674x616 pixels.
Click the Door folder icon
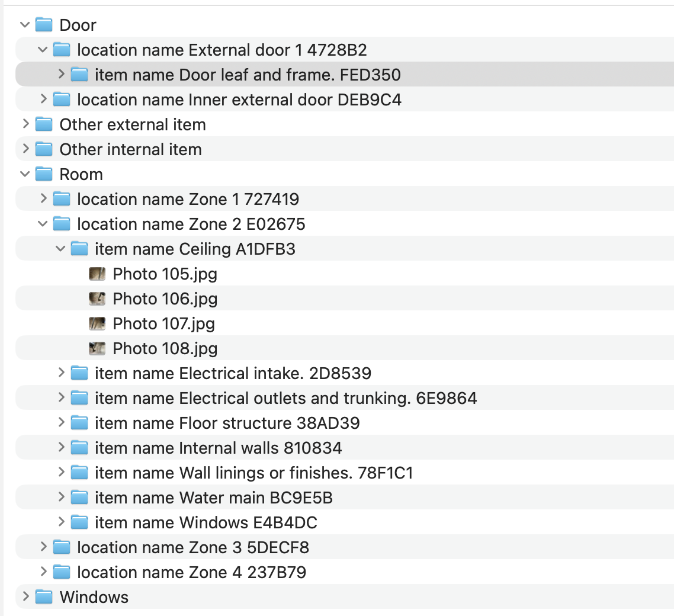pos(44,25)
